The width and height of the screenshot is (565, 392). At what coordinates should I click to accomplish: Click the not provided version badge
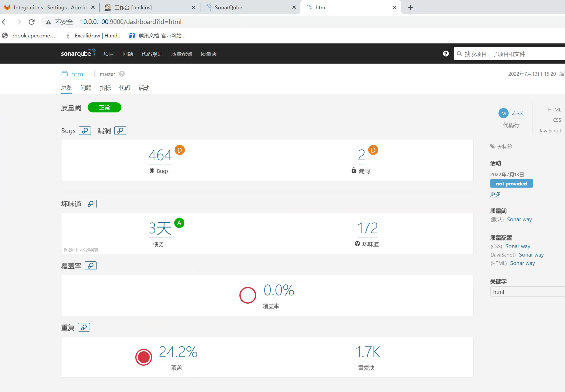coord(511,184)
